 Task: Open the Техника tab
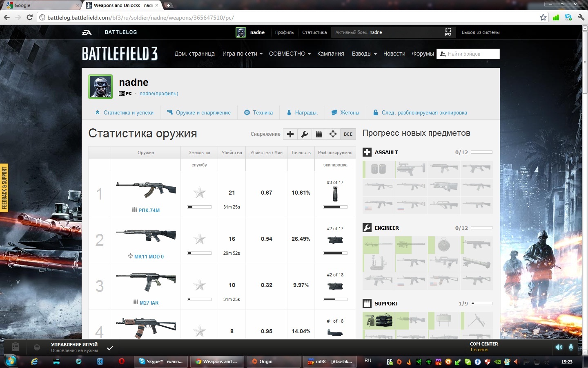258,112
